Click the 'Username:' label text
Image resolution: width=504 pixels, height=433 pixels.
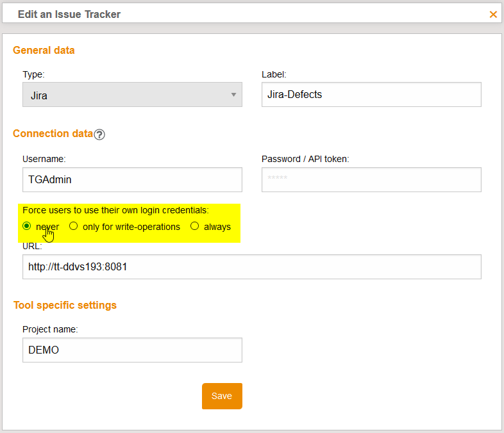pyautogui.click(x=44, y=159)
